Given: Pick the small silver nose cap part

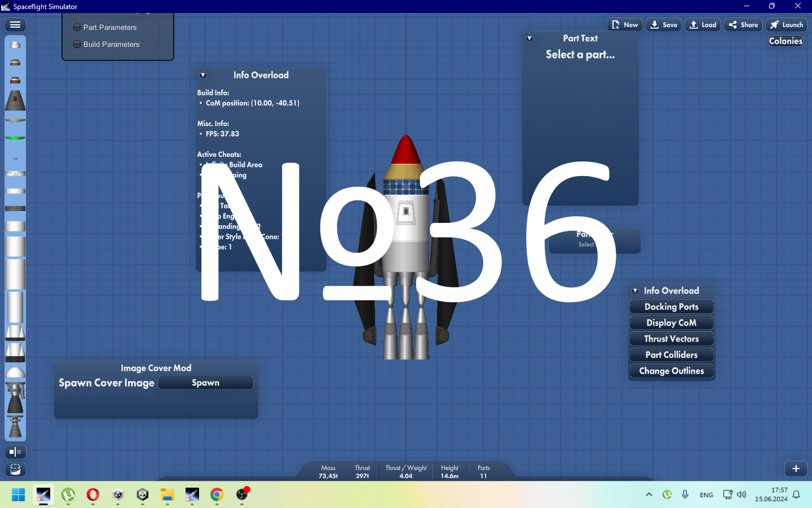Looking at the screenshot, I should [15, 45].
